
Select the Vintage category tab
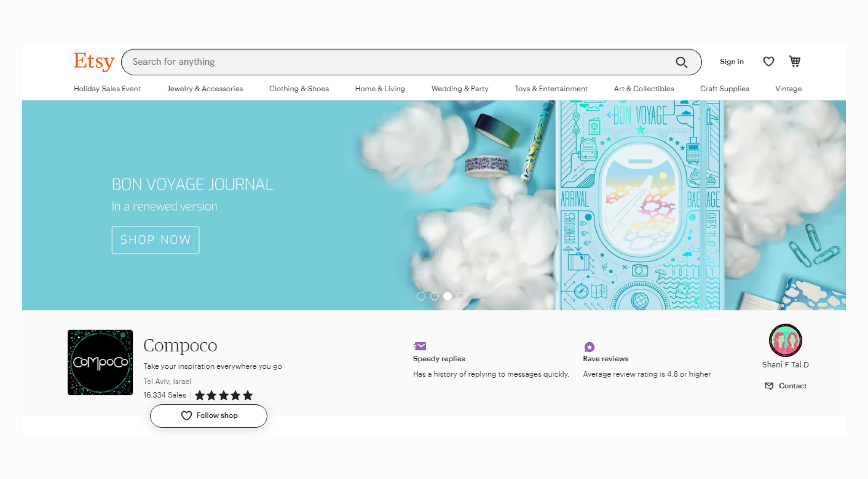point(788,89)
